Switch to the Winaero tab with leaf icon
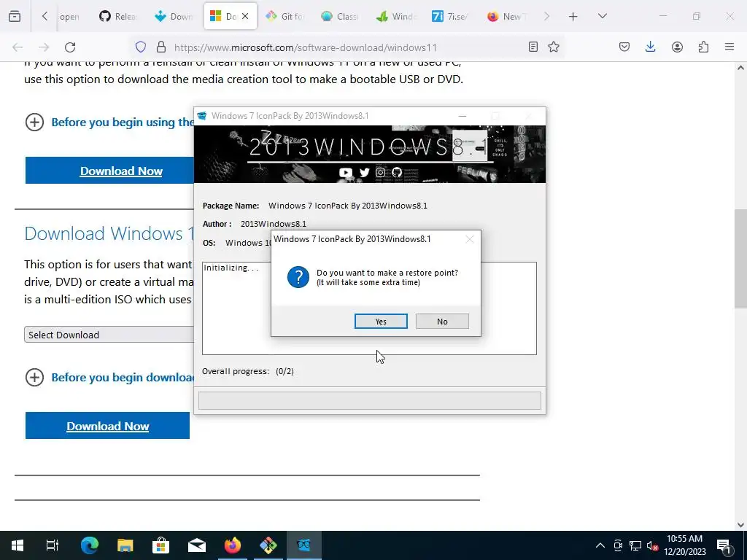This screenshot has height=560, width=747. tap(395, 17)
